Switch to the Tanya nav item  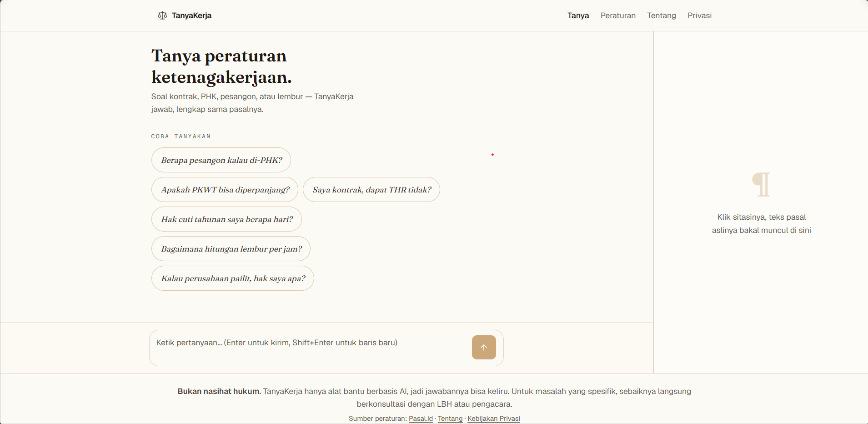tap(578, 15)
